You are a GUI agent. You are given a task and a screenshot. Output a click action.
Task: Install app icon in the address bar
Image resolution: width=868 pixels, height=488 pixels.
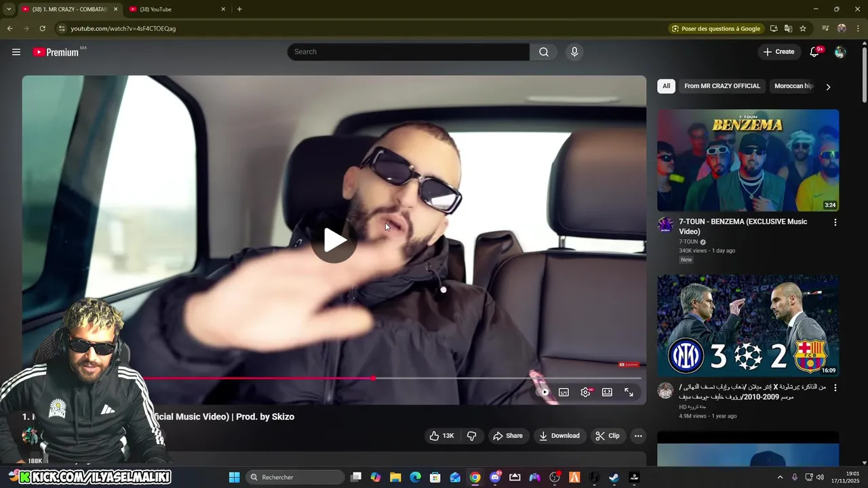point(774,28)
